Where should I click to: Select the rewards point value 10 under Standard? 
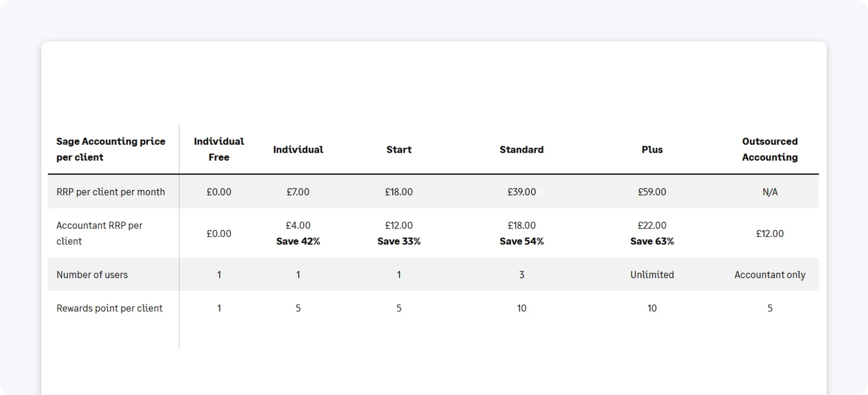pyautogui.click(x=521, y=308)
